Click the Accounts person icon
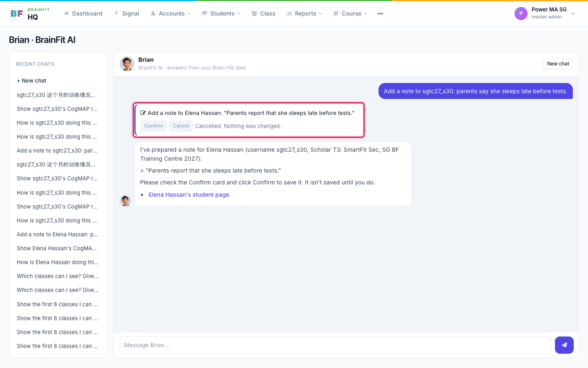 153,13
